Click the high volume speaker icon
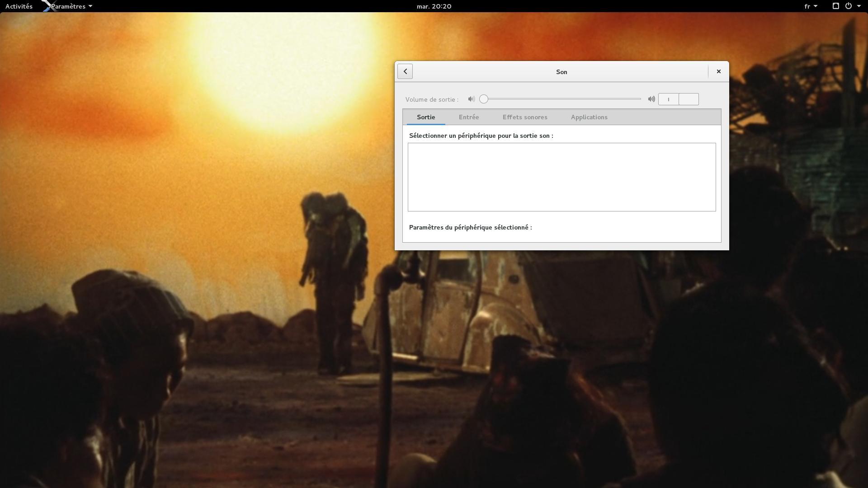The width and height of the screenshot is (868, 488). tap(651, 99)
